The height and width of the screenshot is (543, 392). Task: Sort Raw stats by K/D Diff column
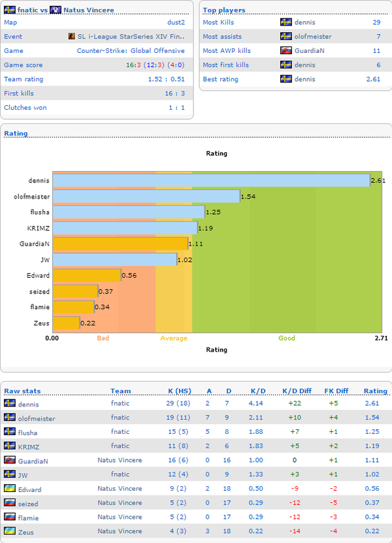297,391
